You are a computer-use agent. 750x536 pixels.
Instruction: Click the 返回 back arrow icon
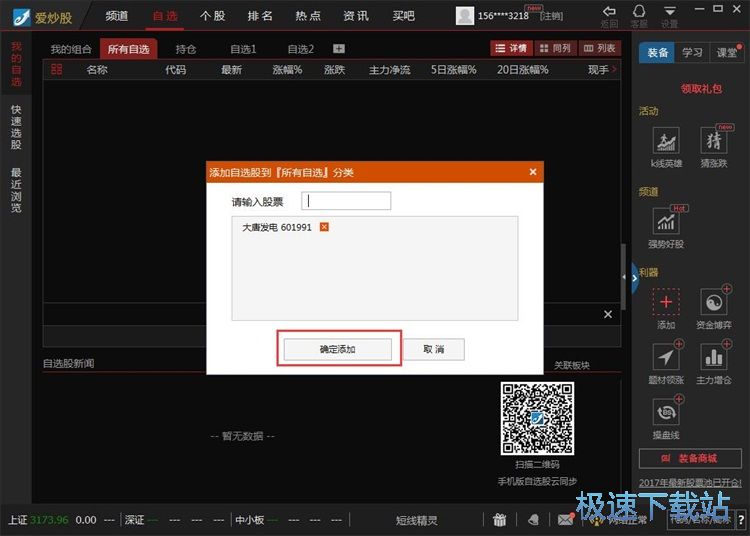point(609,11)
